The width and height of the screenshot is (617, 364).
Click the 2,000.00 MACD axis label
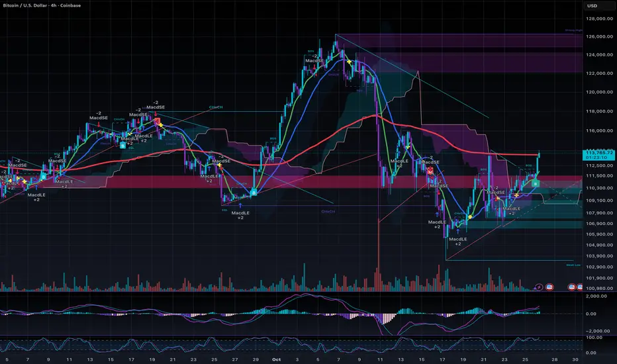pos(596,296)
